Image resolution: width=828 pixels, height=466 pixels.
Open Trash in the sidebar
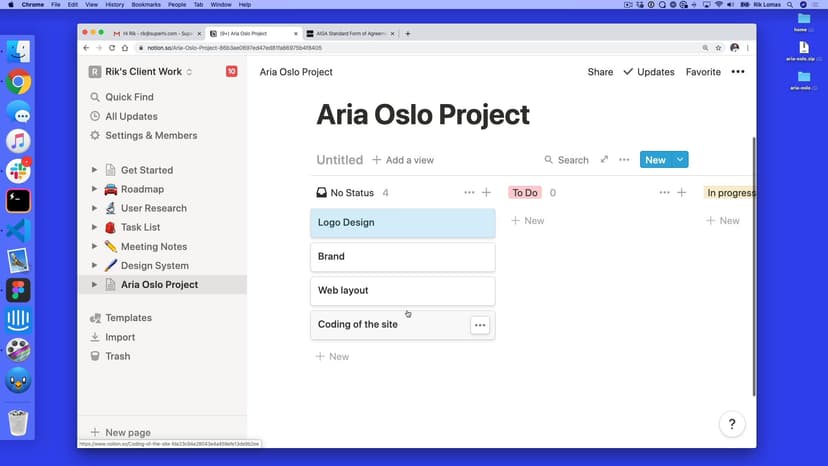click(x=117, y=356)
